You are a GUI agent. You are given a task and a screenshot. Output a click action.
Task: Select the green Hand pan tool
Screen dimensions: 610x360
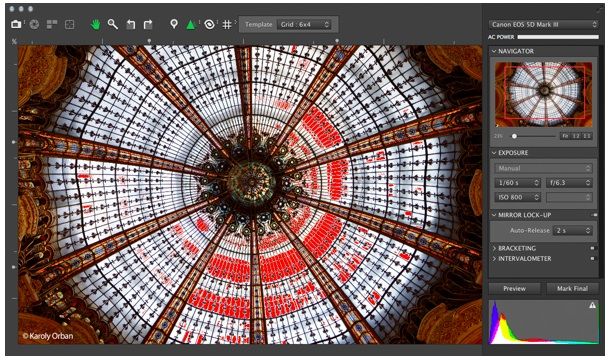coord(95,25)
